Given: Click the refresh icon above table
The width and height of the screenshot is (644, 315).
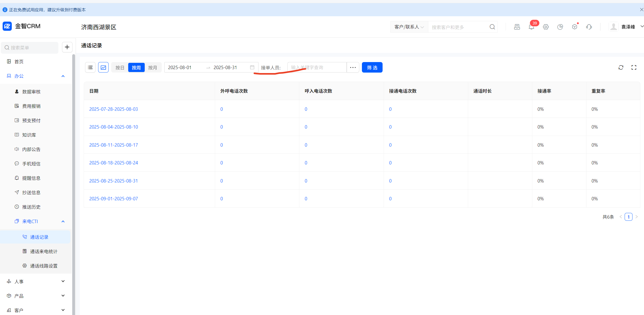Looking at the screenshot, I should coord(621,68).
